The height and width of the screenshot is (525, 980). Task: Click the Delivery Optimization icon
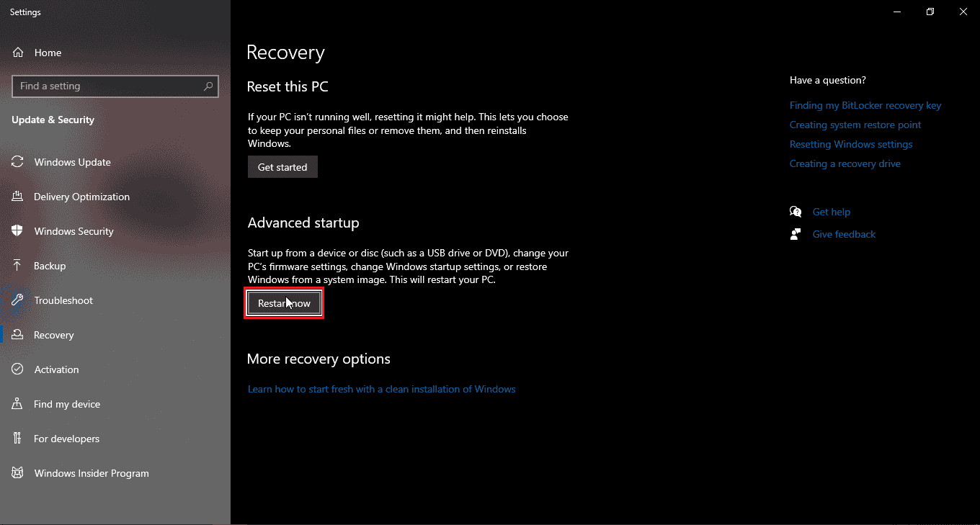tap(18, 197)
